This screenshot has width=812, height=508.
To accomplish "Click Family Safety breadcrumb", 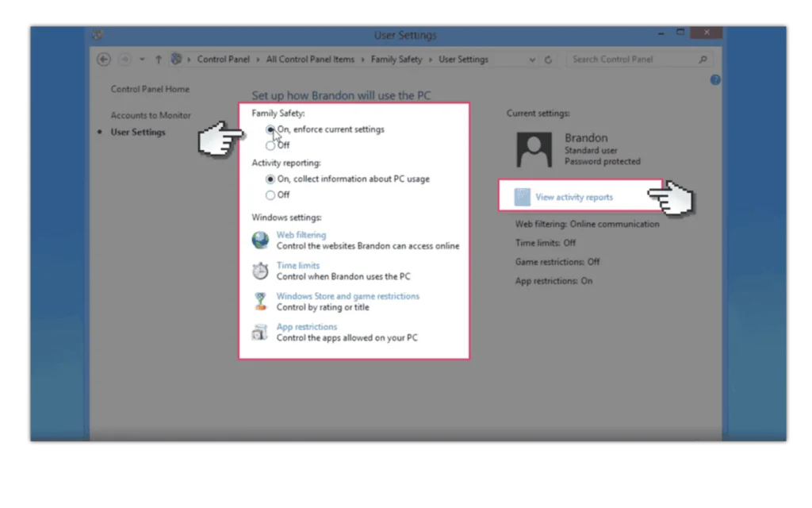I will point(396,60).
